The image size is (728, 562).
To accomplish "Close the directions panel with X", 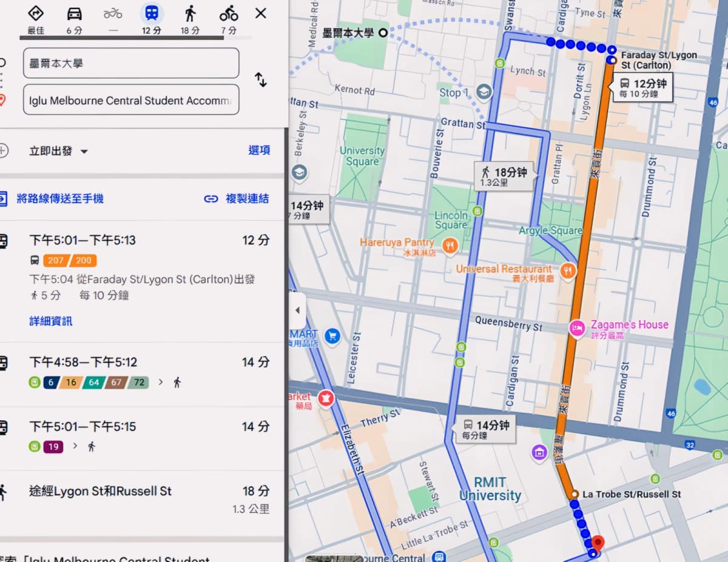I will tap(261, 13).
